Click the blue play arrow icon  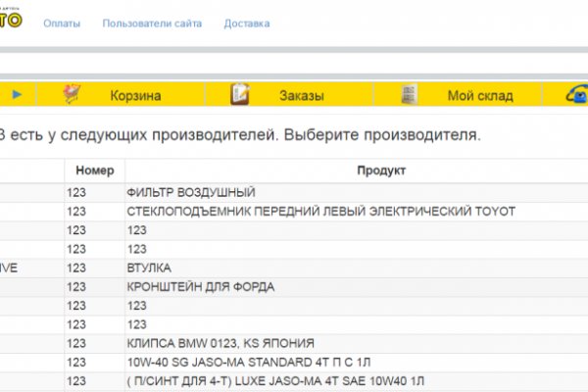[x=17, y=95]
